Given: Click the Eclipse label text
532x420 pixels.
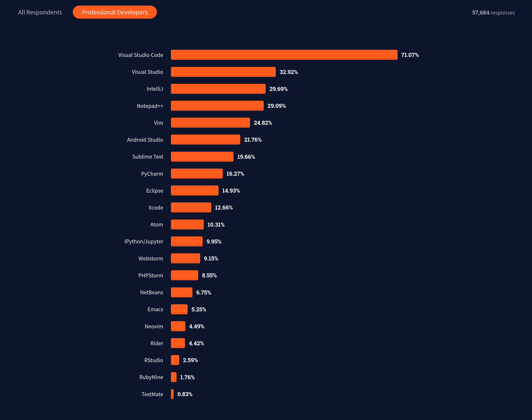Looking at the screenshot, I should 155,190.
